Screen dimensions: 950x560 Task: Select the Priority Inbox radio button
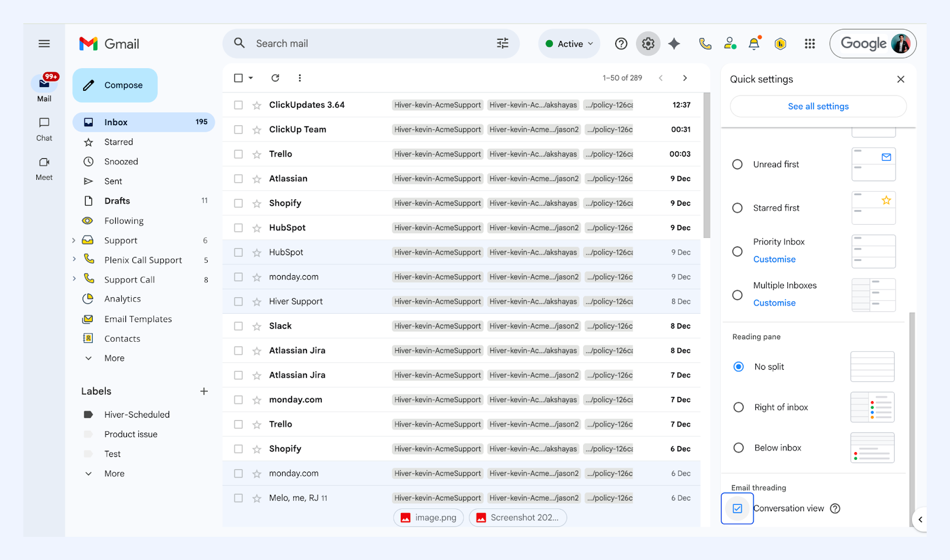[737, 252]
